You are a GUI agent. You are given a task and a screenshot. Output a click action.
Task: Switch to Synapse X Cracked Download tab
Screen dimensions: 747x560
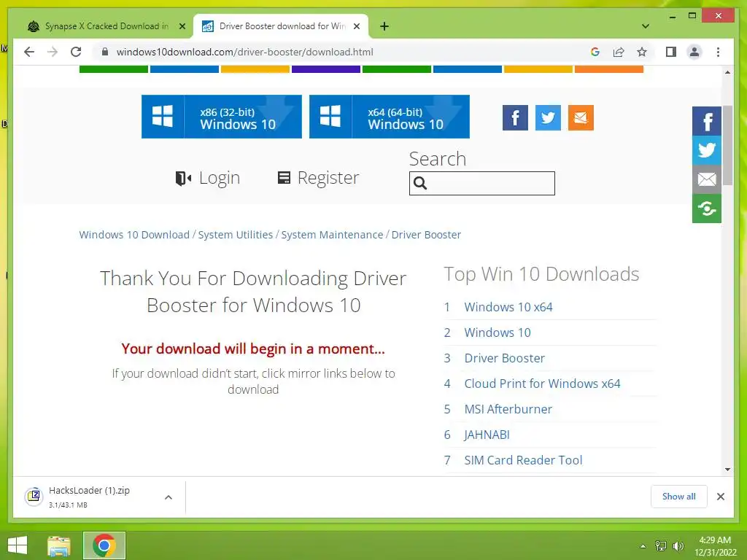[107, 26]
